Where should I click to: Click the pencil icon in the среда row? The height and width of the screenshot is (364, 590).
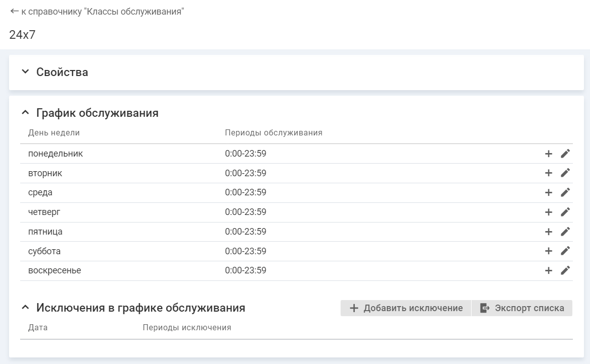565,192
